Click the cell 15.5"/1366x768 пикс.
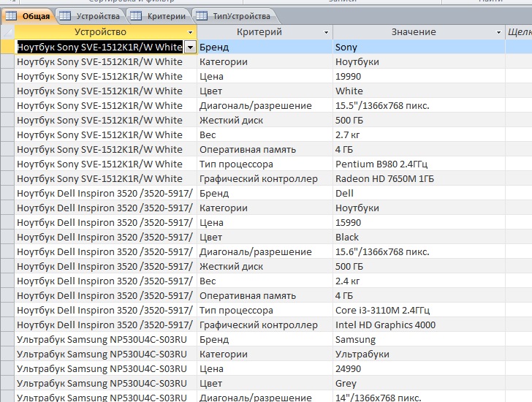The width and height of the screenshot is (532, 402). pyautogui.click(x=419, y=105)
